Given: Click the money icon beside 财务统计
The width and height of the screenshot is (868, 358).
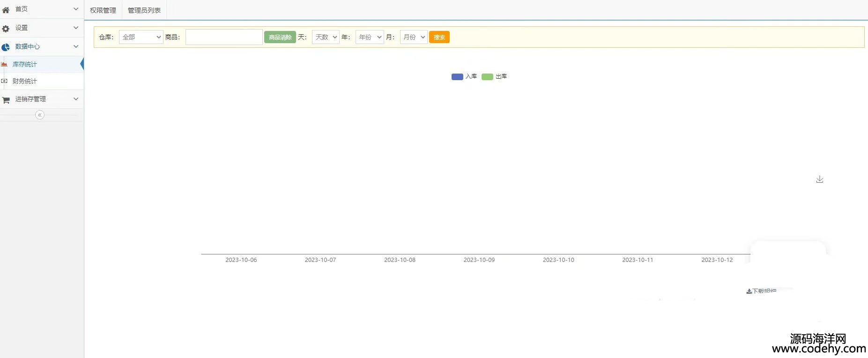Looking at the screenshot, I should tap(4, 81).
